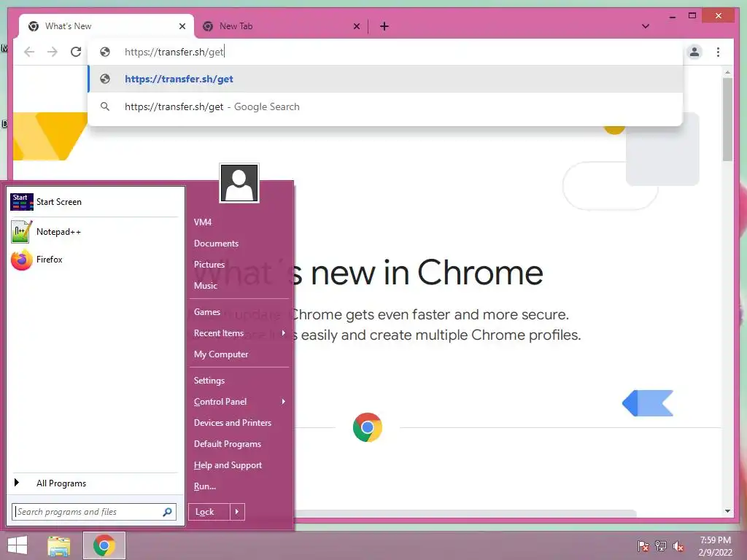The width and height of the screenshot is (747, 560).
Task: Open Start Screen from Start menu
Action: pos(94,202)
